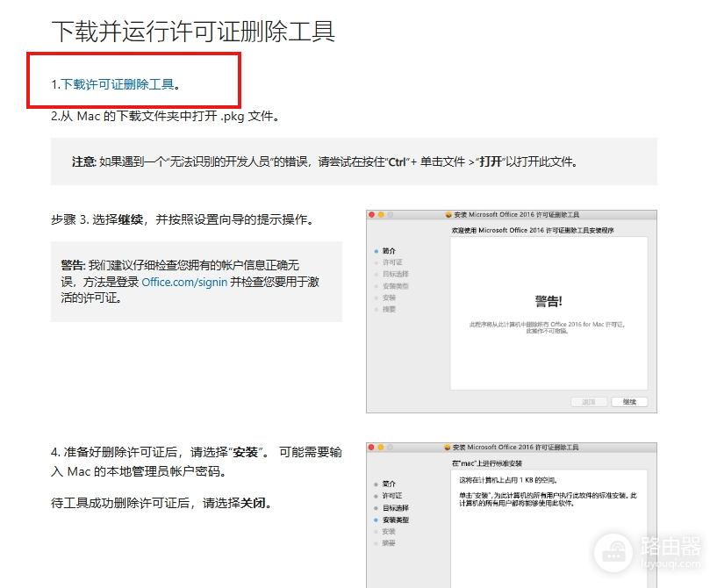Select 目标选择 step in second installer sidebar
This screenshot has width=717, height=588.
(x=396, y=507)
